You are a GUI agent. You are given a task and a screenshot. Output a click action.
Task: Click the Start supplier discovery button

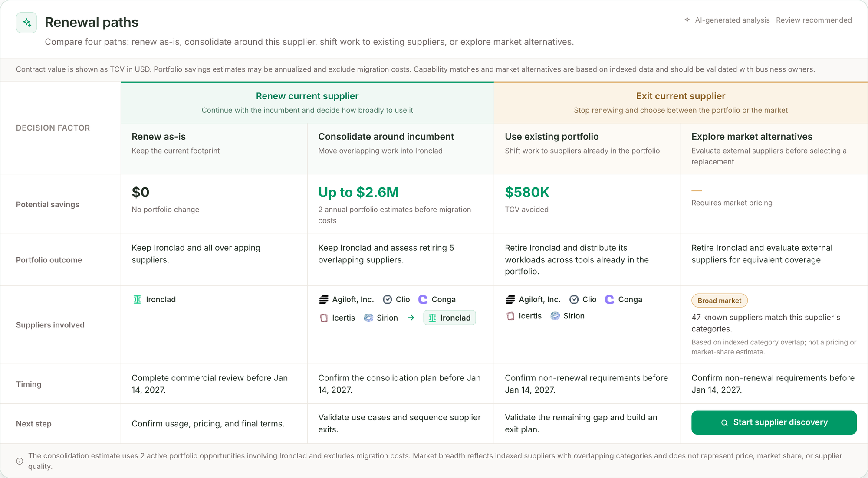[x=774, y=422]
